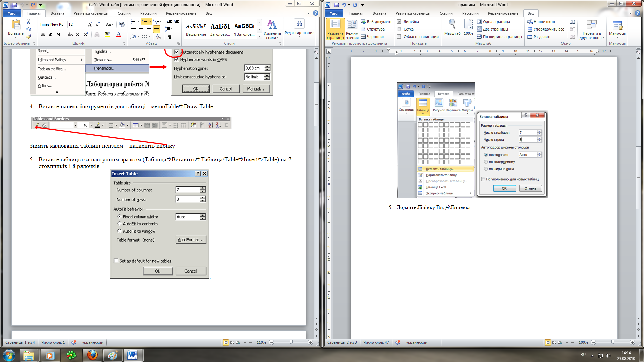Screen dimensions: 644x362
Task: Switch to Главная tab in практика window
Action: point(356,13)
